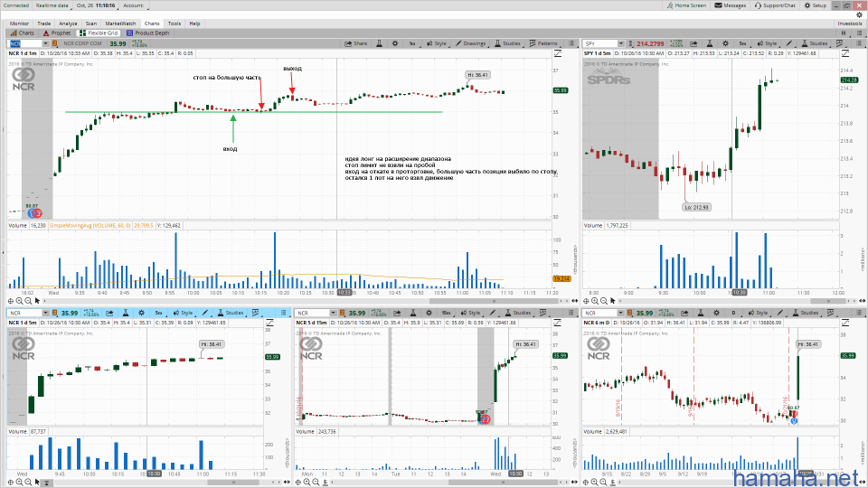Click the share icon on SPY chart
Image resolution: width=868 pixels, height=488 pixels.
pyautogui.click(x=694, y=43)
